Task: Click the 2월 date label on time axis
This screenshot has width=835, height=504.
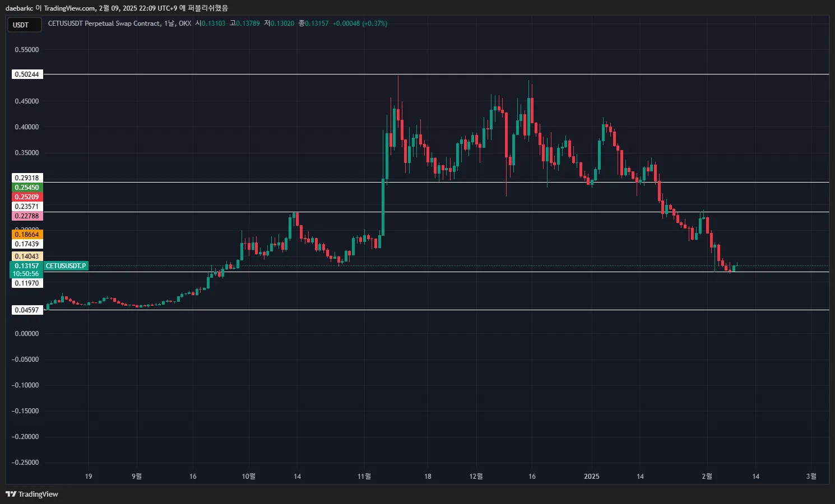Action: pyautogui.click(x=707, y=477)
